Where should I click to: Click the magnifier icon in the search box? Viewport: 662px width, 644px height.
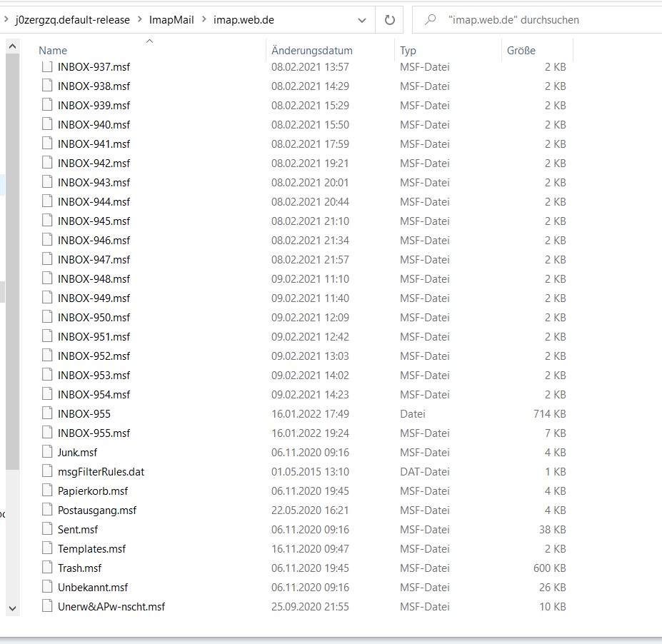point(431,20)
